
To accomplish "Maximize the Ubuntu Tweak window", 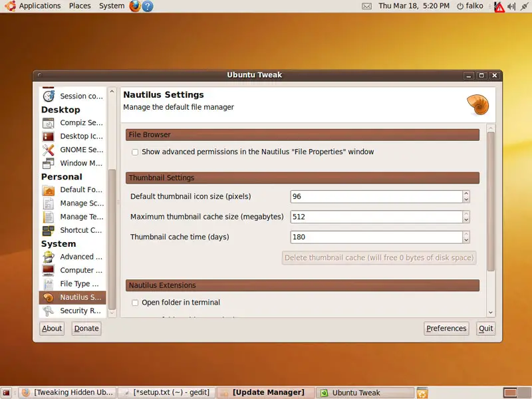I will click(481, 76).
